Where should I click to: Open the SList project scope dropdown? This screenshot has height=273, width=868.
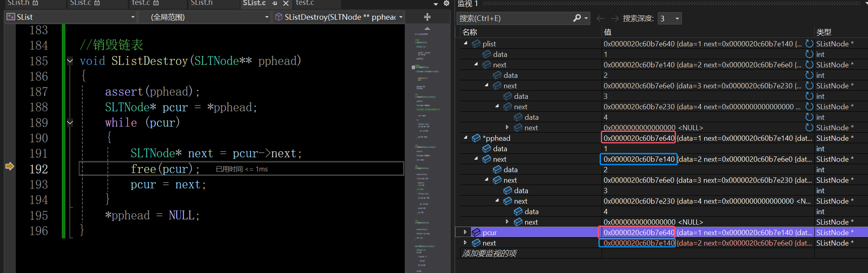click(x=133, y=17)
